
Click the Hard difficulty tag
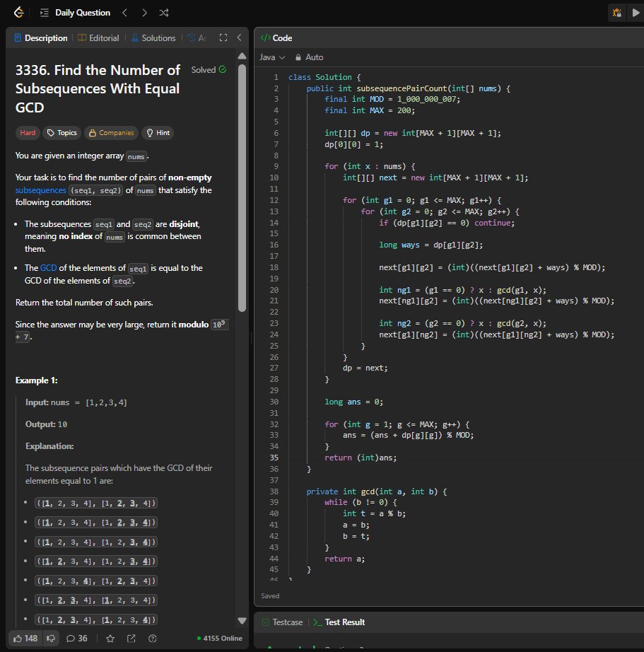coord(28,133)
